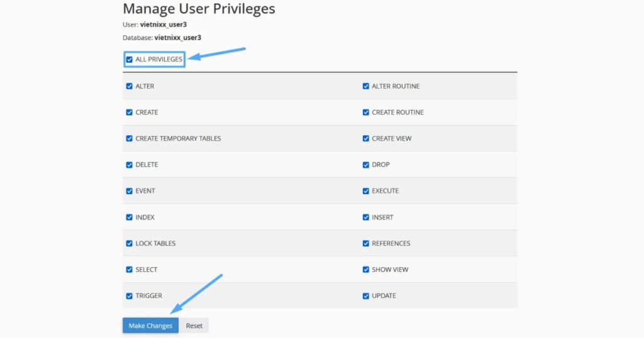Toggle the UPDATE privilege checkbox
The width and height of the screenshot is (644, 338).
[365, 296]
